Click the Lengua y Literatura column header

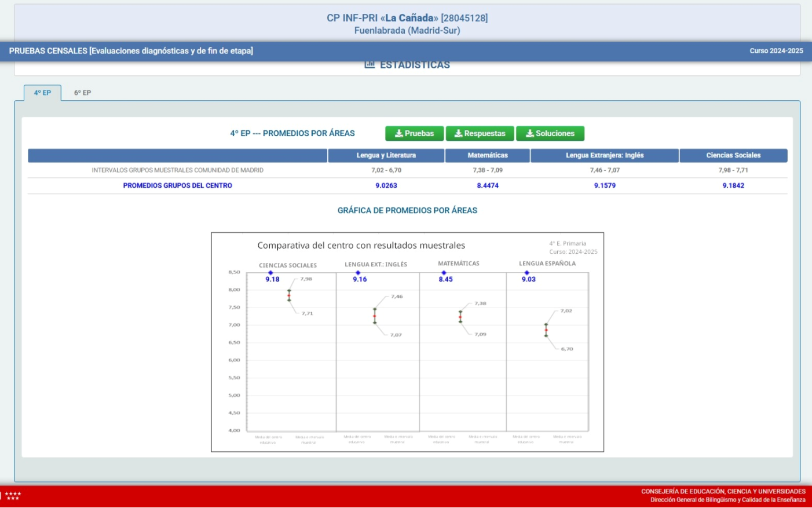click(386, 155)
